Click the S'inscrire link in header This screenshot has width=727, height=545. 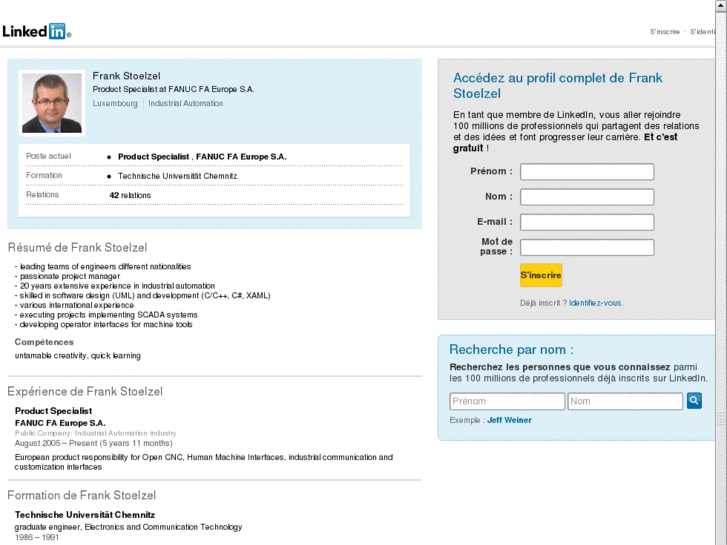click(664, 32)
